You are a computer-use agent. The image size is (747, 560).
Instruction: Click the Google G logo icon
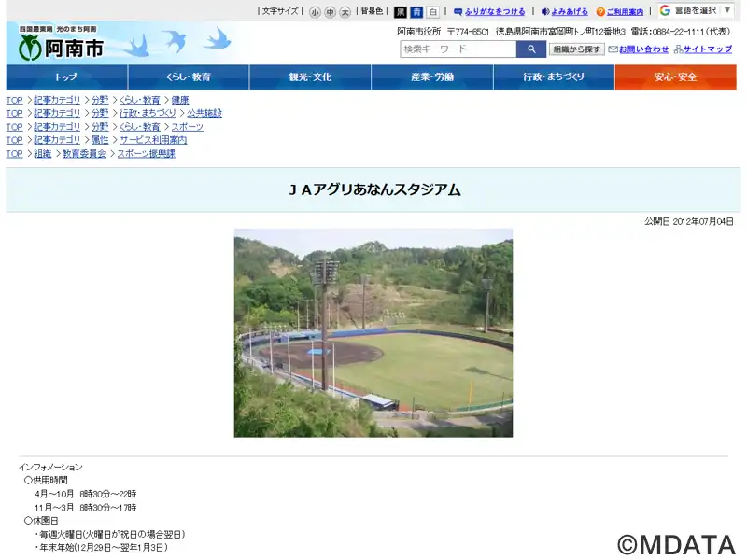tap(666, 10)
